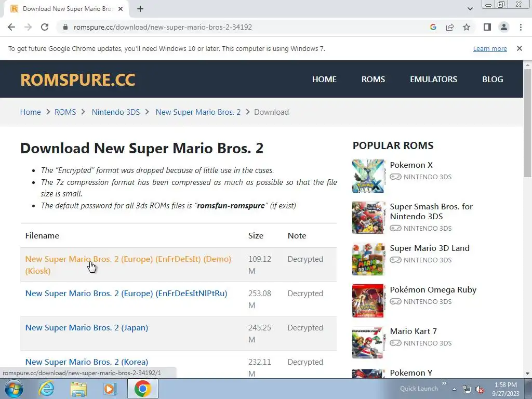Close the Download New Super Mario Bros tab
Viewport: 532px width, 399px height.
pyautogui.click(x=121, y=9)
